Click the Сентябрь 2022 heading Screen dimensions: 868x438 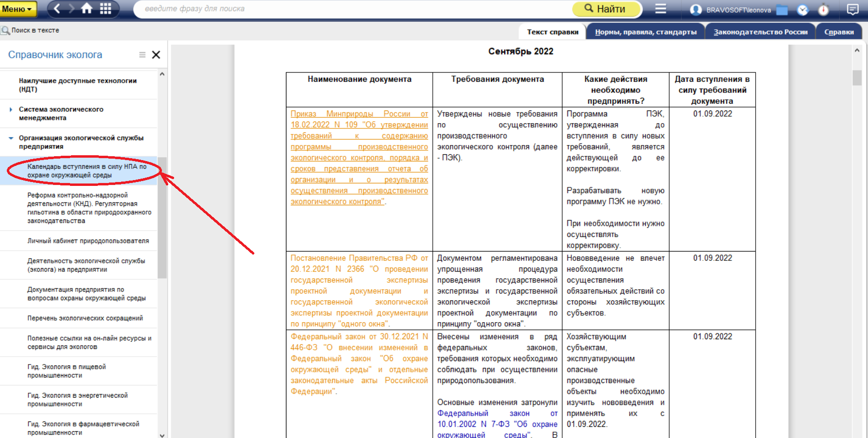tap(521, 52)
